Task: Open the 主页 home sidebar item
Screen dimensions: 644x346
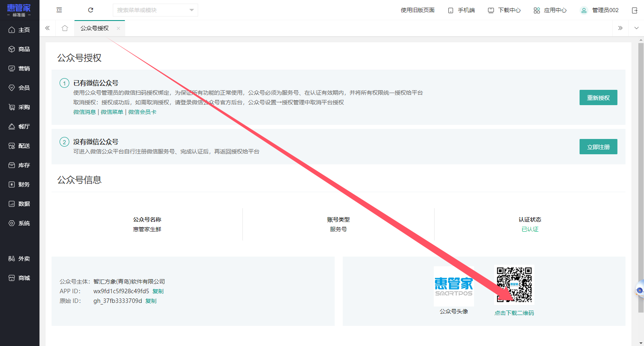Action: [x=19, y=30]
